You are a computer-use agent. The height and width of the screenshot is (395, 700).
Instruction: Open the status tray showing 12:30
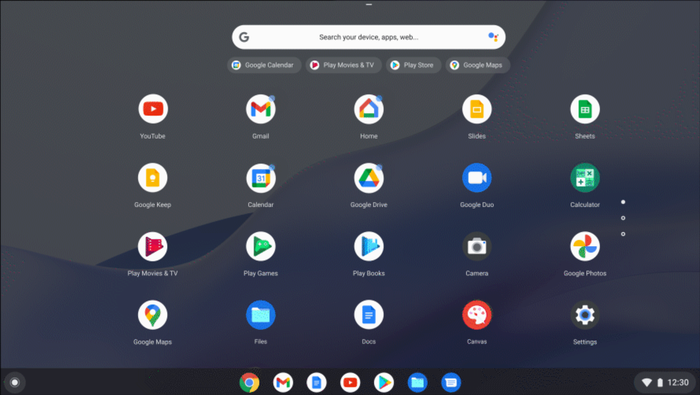point(665,383)
